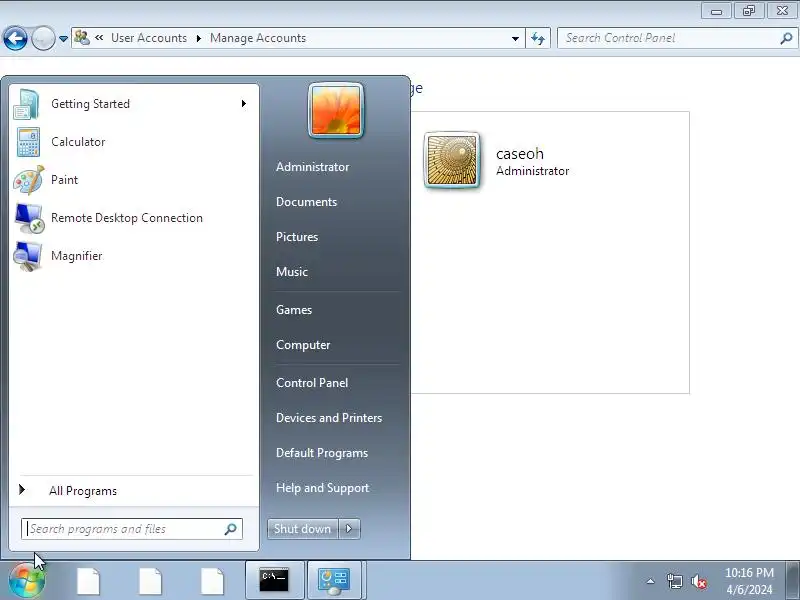Open the Administrator personal folder
Screen dimensions: 800x600
tap(312, 167)
